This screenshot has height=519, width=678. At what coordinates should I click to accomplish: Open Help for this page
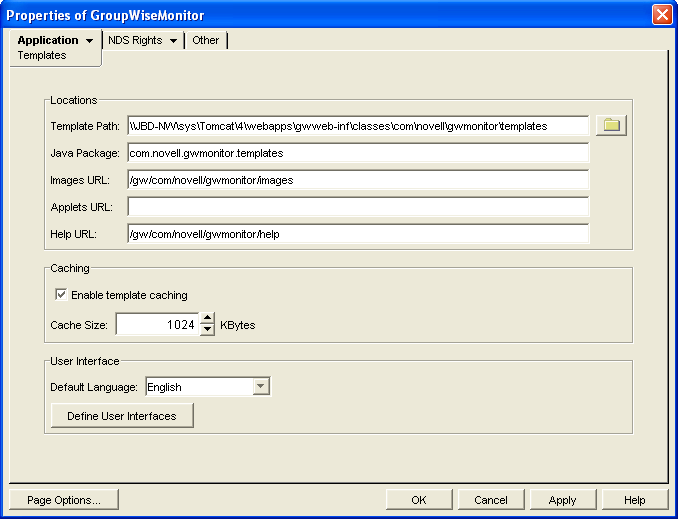[x=635, y=500]
